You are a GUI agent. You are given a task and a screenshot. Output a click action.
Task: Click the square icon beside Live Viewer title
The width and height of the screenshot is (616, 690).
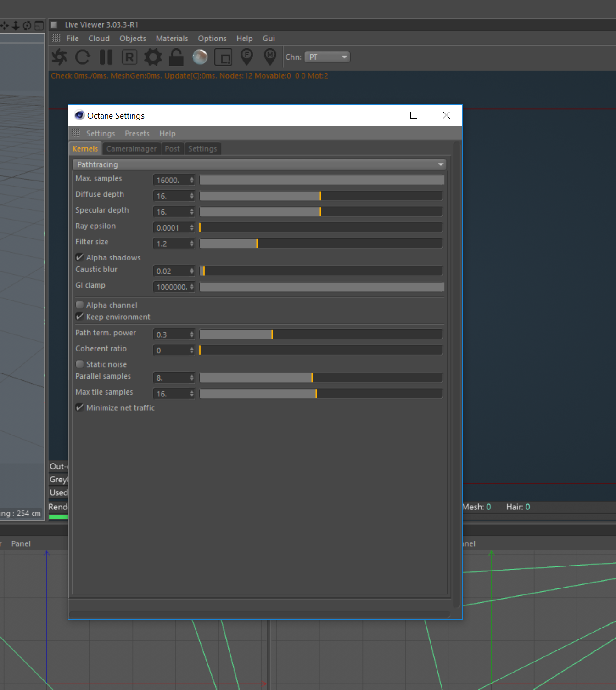click(x=54, y=25)
